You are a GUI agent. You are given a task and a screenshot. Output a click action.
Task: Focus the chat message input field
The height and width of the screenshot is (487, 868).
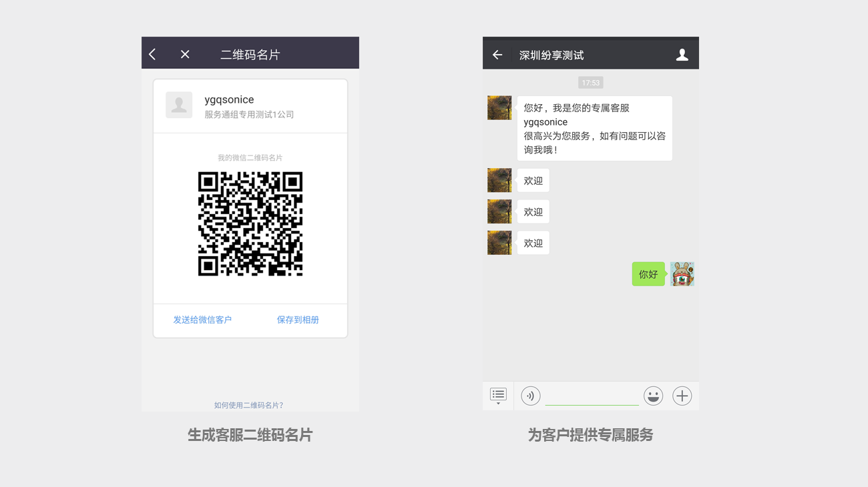[x=592, y=396]
